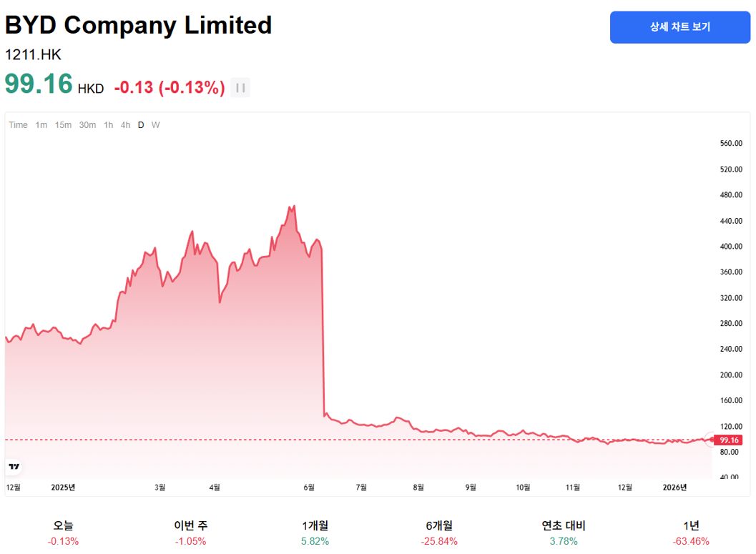The width and height of the screenshot is (756, 554).
Task: Choose the 1h chart interval
Action: 108,125
